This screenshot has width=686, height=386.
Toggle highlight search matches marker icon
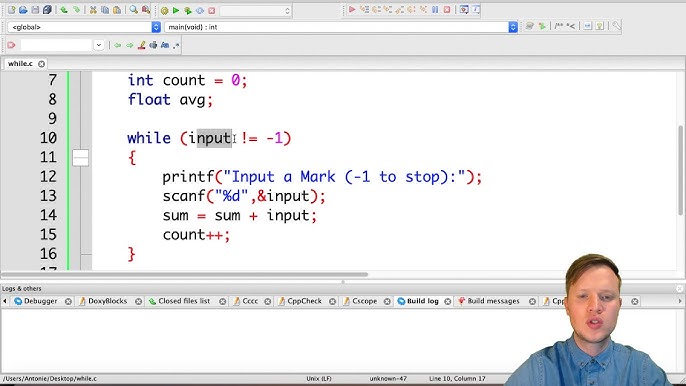click(141, 45)
